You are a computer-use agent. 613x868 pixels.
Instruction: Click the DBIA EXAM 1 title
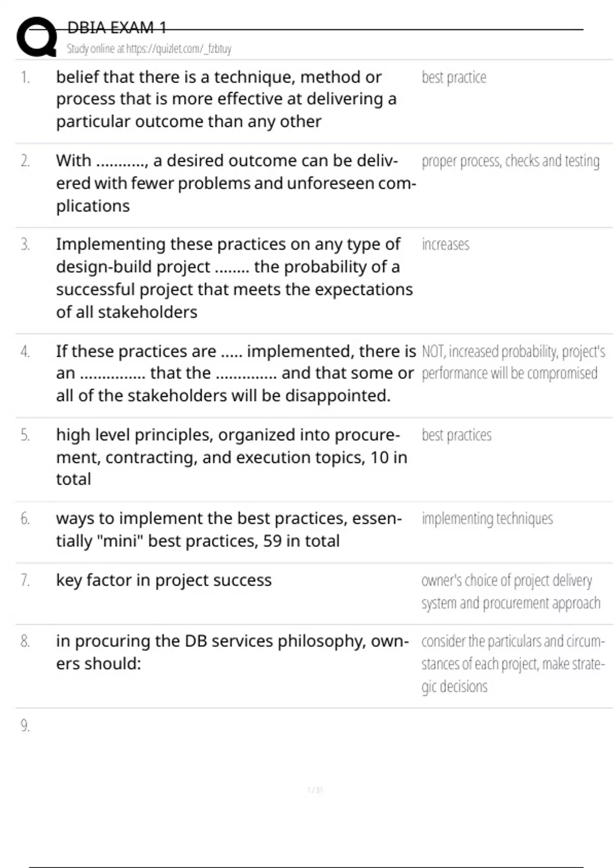point(117,28)
